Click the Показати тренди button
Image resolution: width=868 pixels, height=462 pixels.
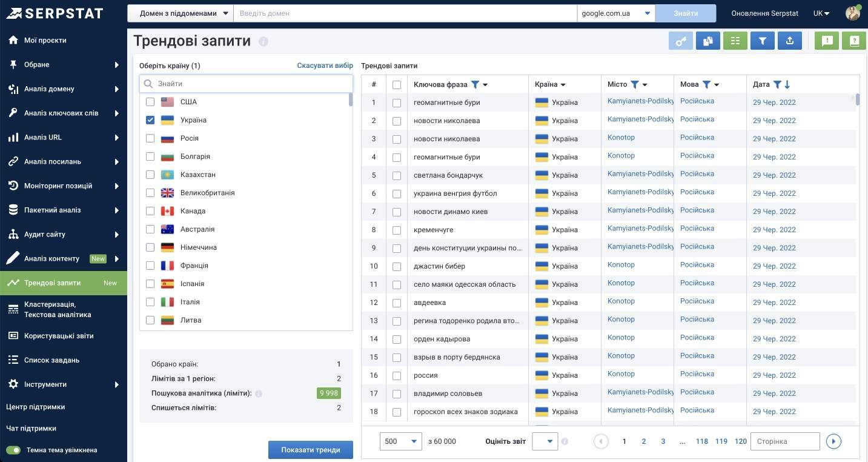pyautogui.click(x=310, y=449)
